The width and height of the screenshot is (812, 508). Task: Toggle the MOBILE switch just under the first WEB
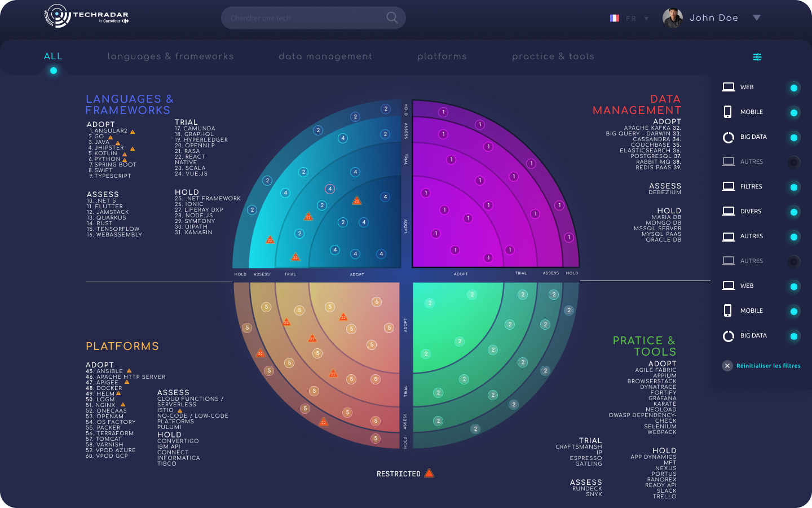794,113
